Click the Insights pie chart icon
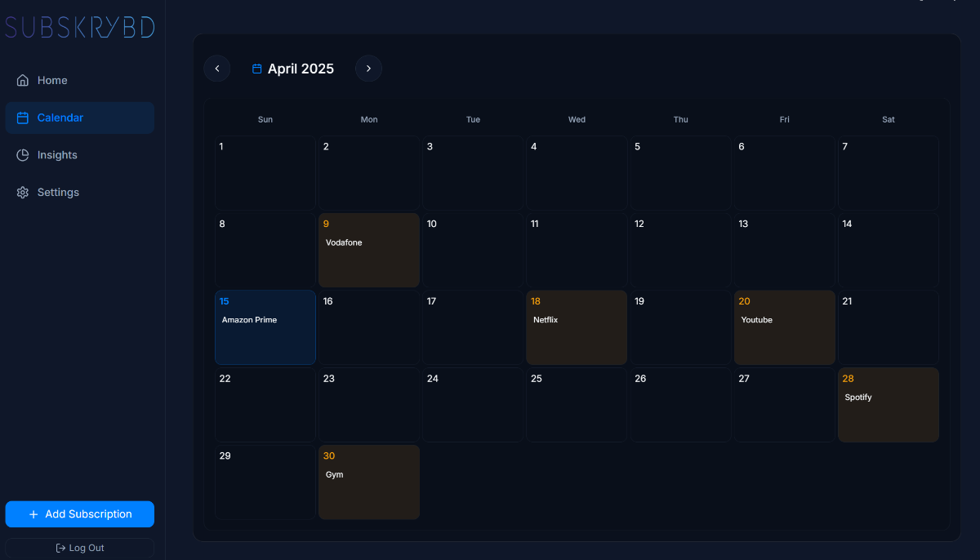This screenshot has height=560, width=980. [23, 155]
